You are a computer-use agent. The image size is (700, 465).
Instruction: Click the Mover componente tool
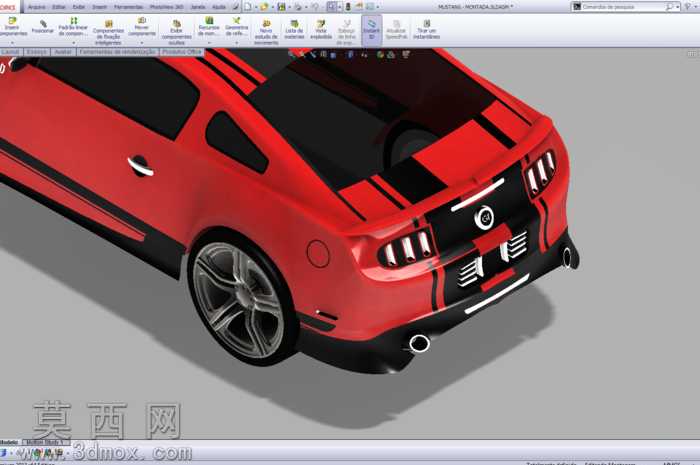[142, 27]
